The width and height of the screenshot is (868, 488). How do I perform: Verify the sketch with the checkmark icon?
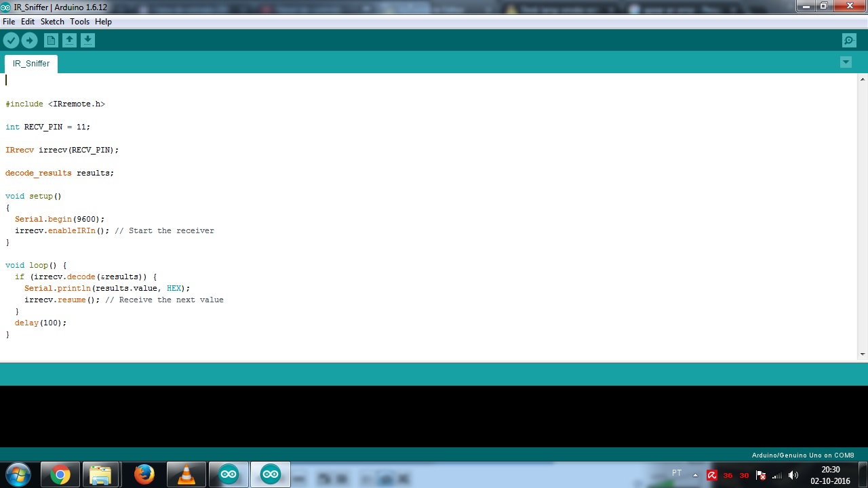point(11,41)
